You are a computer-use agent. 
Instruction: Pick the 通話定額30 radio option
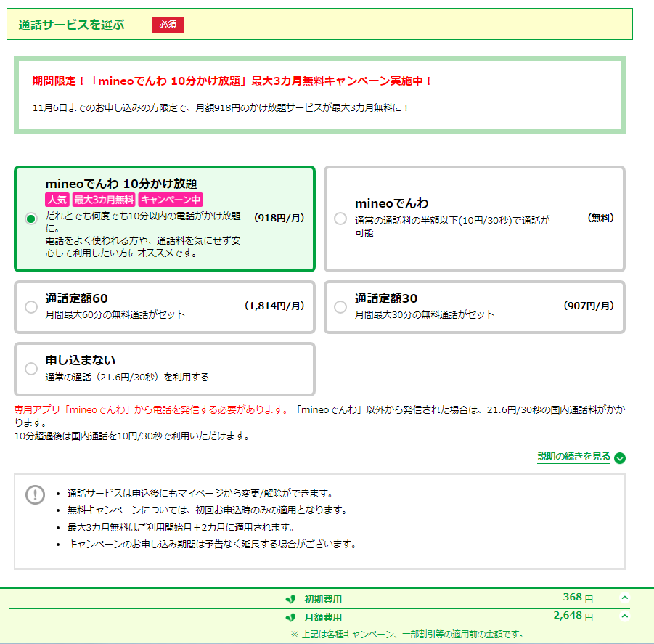pos(340,307)
